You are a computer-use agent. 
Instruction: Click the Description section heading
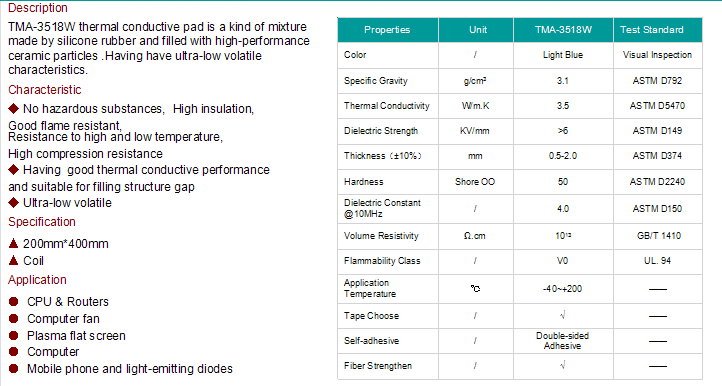38,8
